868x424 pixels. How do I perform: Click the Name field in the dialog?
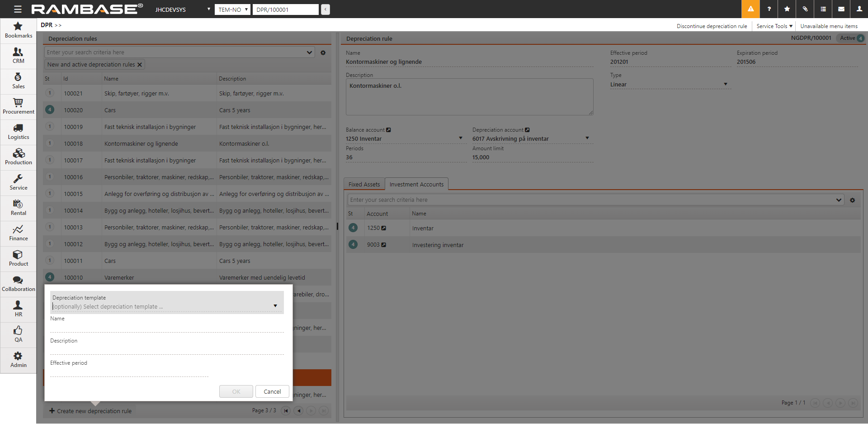tap(166, 327)
